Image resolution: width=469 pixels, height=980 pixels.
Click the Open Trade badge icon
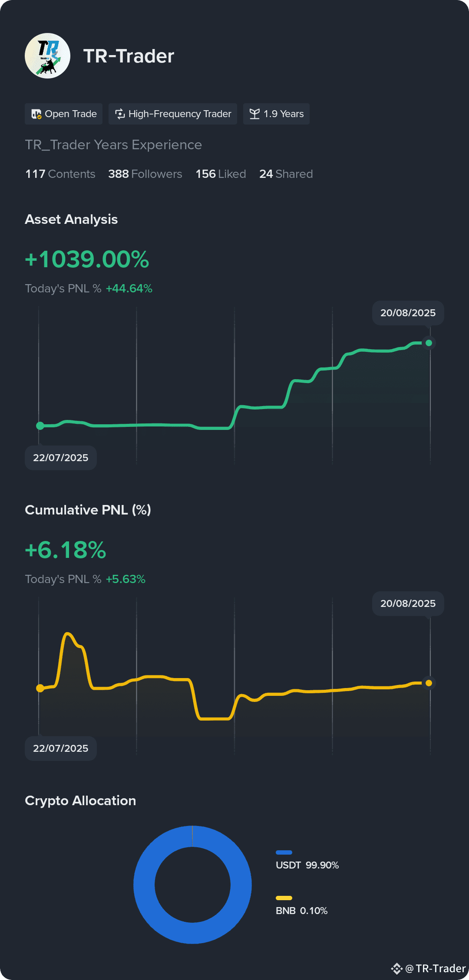(36, 114)
